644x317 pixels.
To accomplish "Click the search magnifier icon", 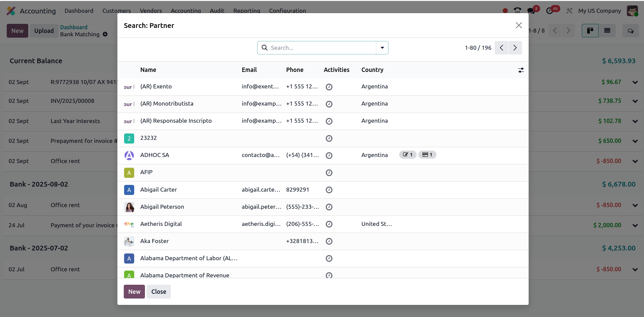I will click(265, 48).
